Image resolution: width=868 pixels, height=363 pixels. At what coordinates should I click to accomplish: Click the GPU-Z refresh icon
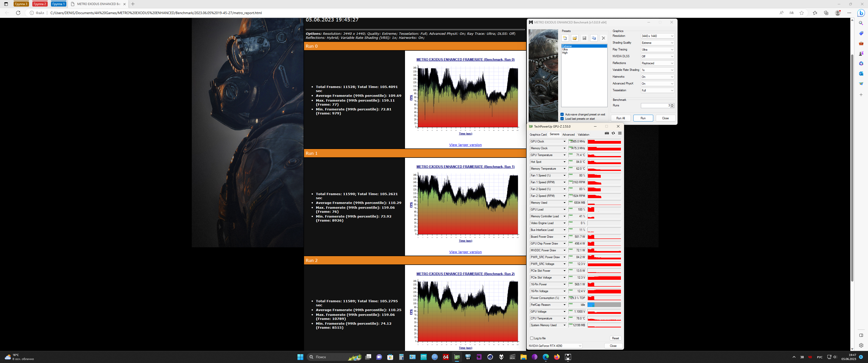point(613,133)
